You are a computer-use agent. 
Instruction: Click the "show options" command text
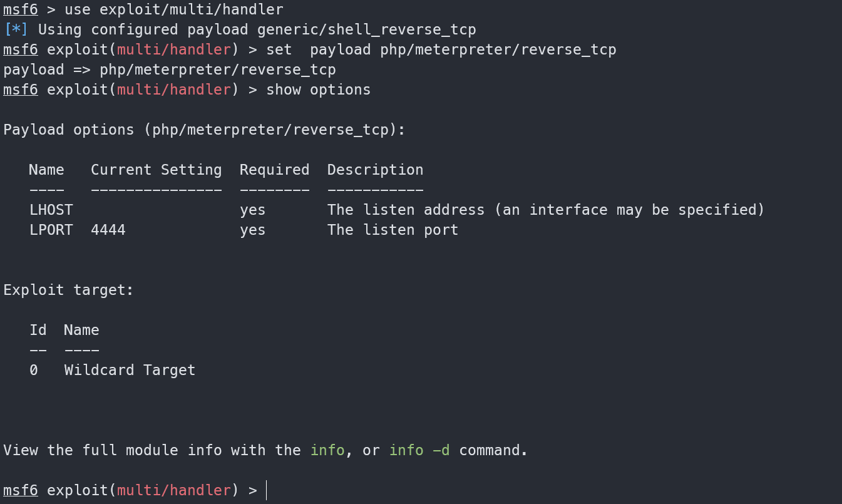(x=318, y=90)
